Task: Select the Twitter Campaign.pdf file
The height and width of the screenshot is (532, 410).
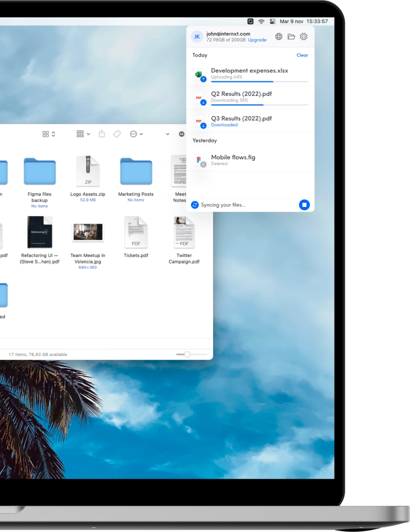Action: pos(184,232)
